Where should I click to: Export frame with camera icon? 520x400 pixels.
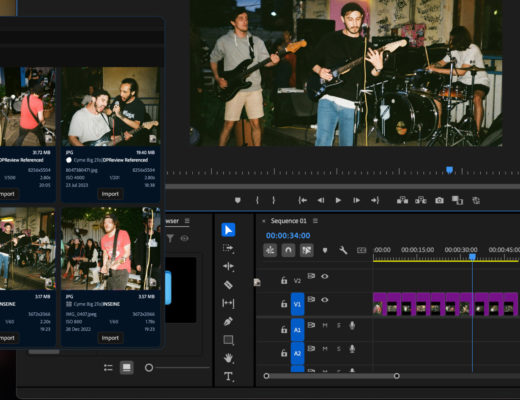coord(439,200)
